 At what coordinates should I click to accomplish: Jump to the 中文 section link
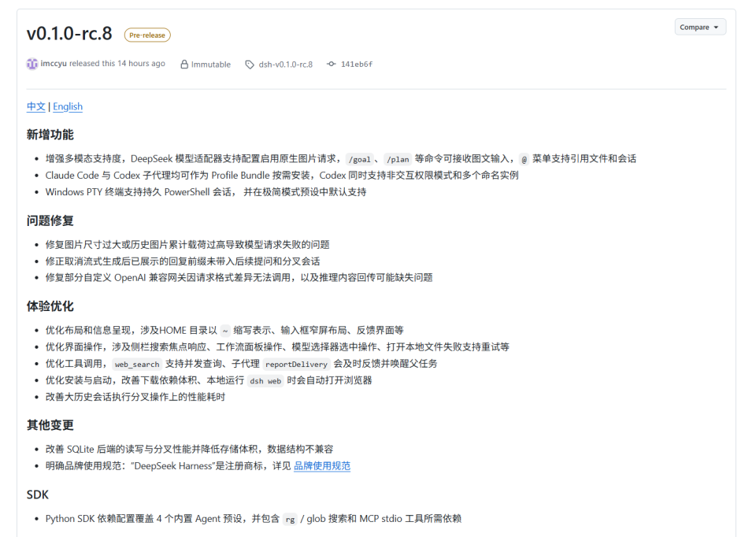pyautogui.click(x=36, y=106)
